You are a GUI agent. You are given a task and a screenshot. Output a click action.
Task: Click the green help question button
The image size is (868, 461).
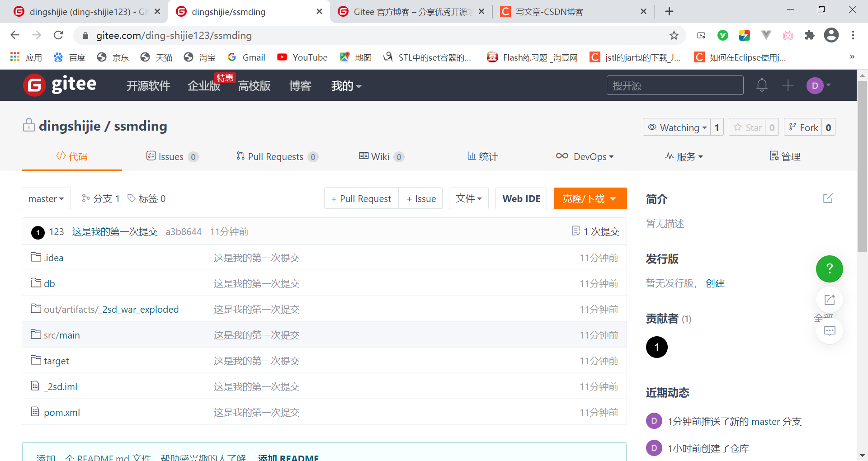[x=829, y=269]
